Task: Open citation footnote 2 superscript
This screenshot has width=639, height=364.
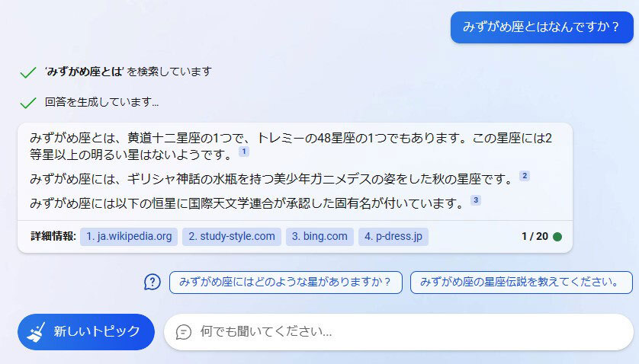Action: 525,176
